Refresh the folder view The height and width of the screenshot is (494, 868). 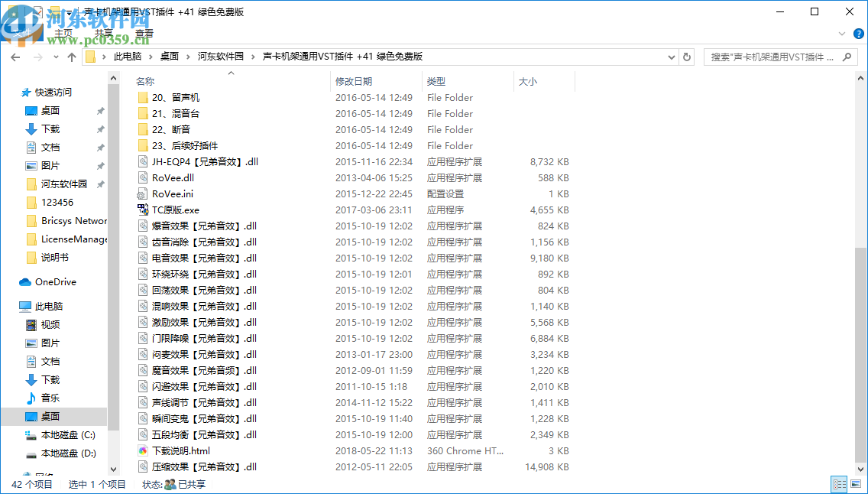pyautogui.click(x=687, y=57)
